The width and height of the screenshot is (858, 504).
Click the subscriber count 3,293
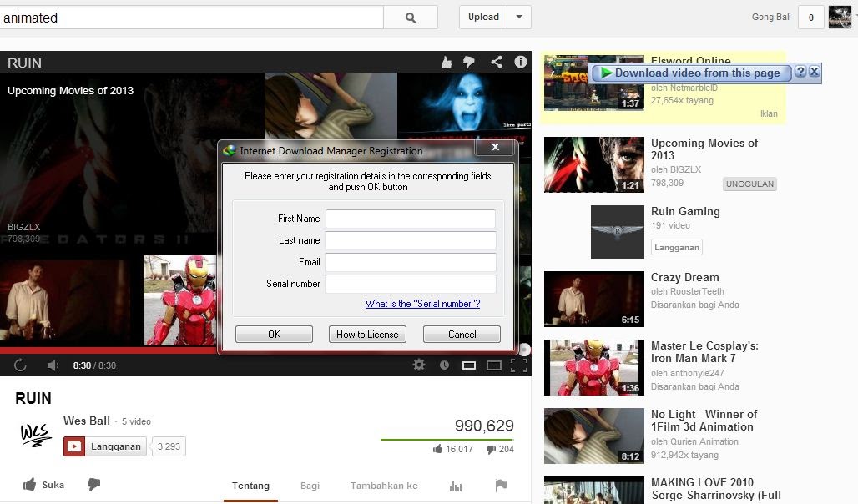pyautogui.click(x=169, y=446)
